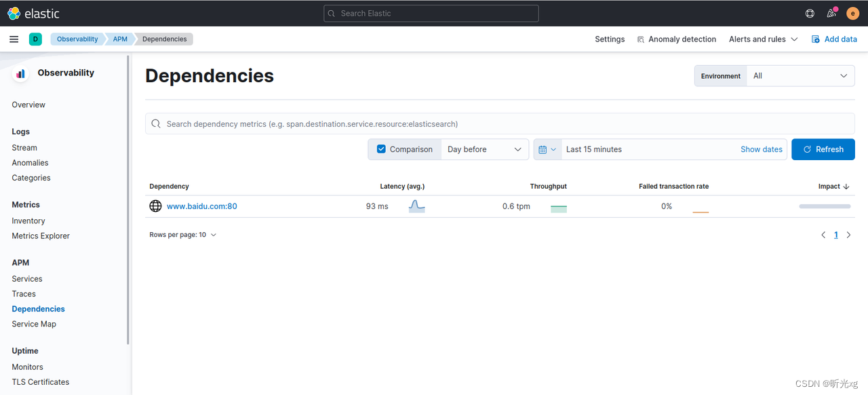Viewport: 868px width, 395px height.
Task: Open the www.baidu.com:80 dependency link
Action: [201, 206]
